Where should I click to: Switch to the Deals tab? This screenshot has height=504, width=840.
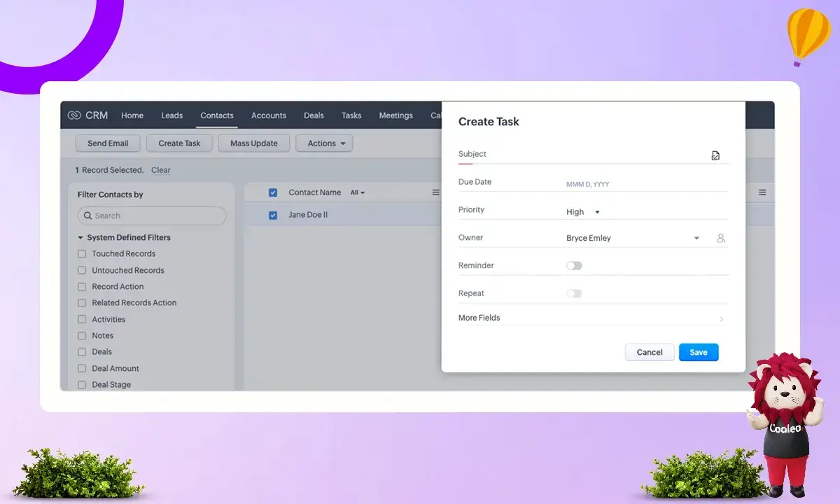tap(314, 115)
